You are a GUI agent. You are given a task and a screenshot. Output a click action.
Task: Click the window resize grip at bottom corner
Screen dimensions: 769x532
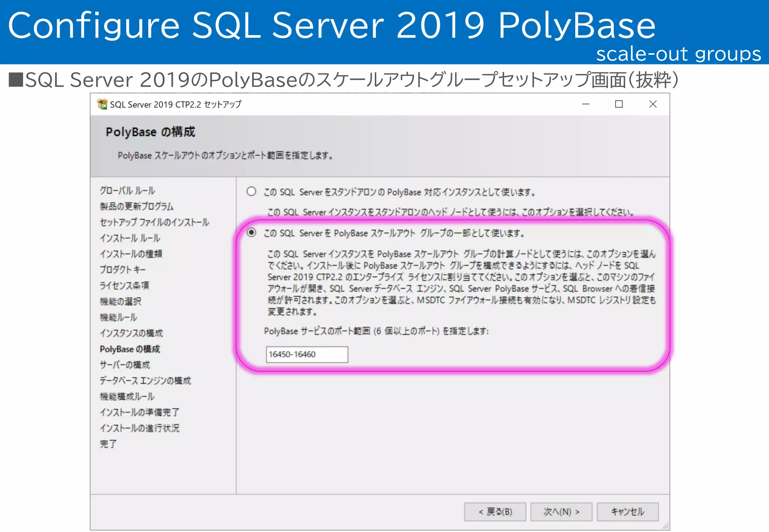tap(665, 526)
